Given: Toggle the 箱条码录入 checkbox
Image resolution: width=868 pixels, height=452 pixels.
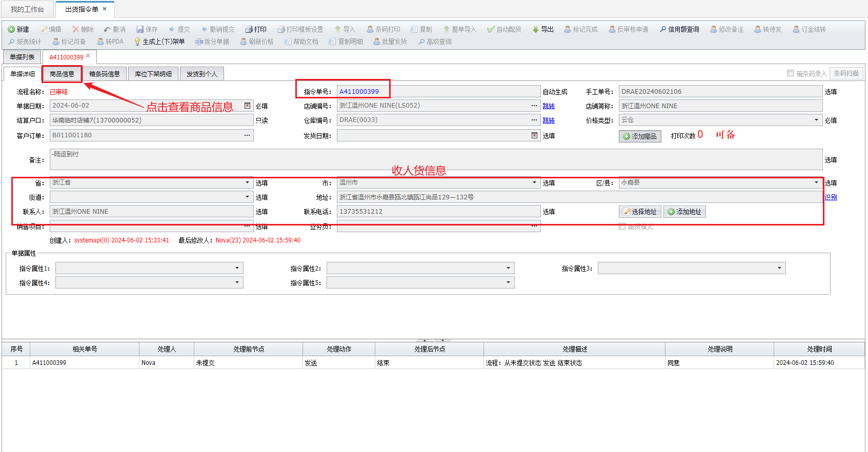Looking at the screenshot, I should pos(791,73).
